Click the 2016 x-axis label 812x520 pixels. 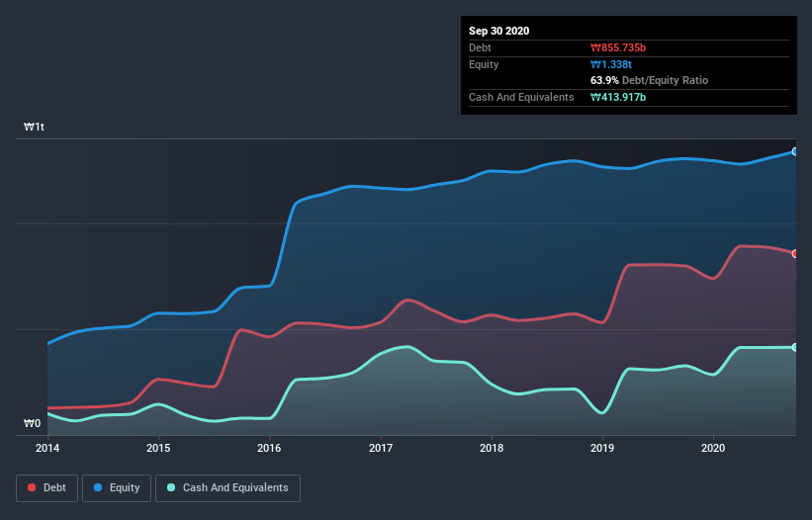click(269, 448)
